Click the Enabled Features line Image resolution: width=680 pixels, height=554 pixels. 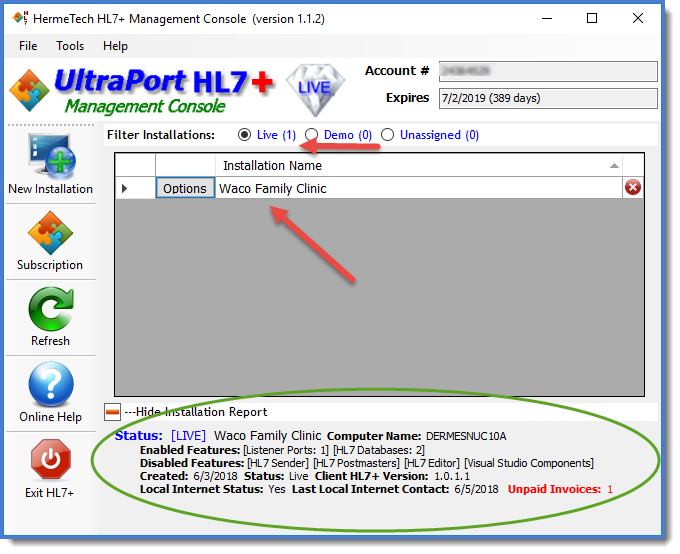pos(282,450)
